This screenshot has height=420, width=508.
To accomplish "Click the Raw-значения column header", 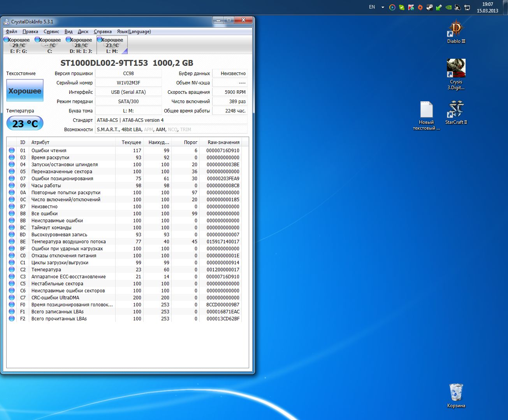I will (220, 142).
